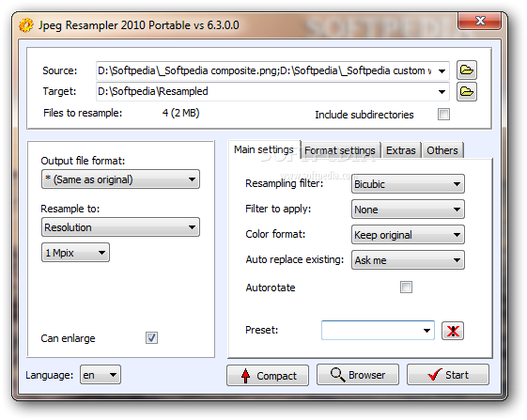This screenshot has width=527, height=420.
Task: Open folder browser for Source path
Action: tap(467, 70)
